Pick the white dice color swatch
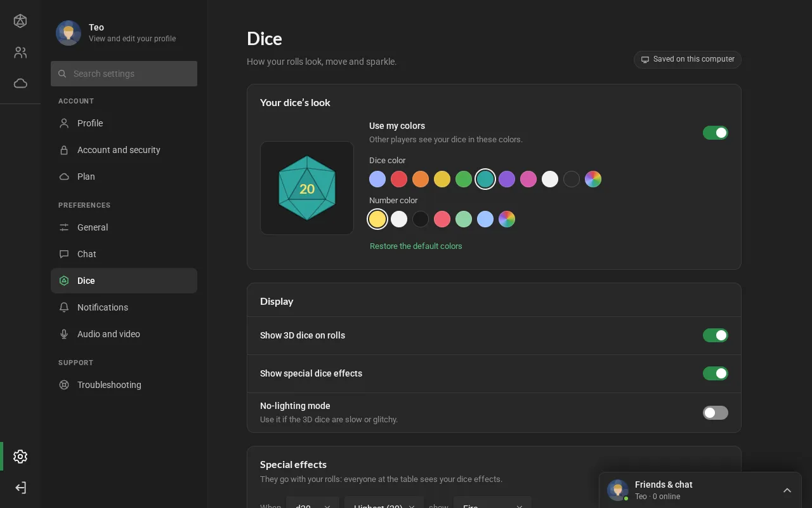The image size is (812, 508). [550, 179]
